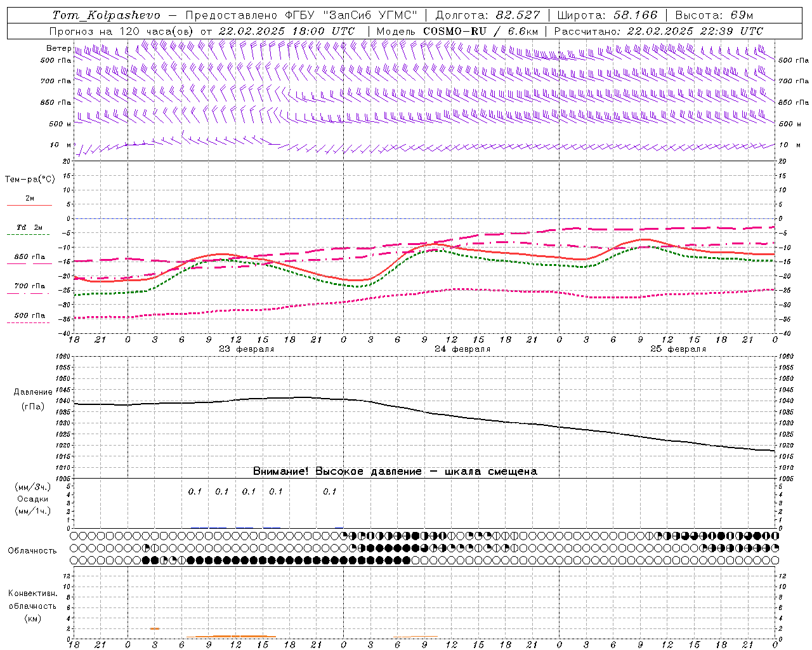Click the 850 гПа temperature legend entry
Image resolution: width=812 pixels, height=650 pixels.
[29, 257]
